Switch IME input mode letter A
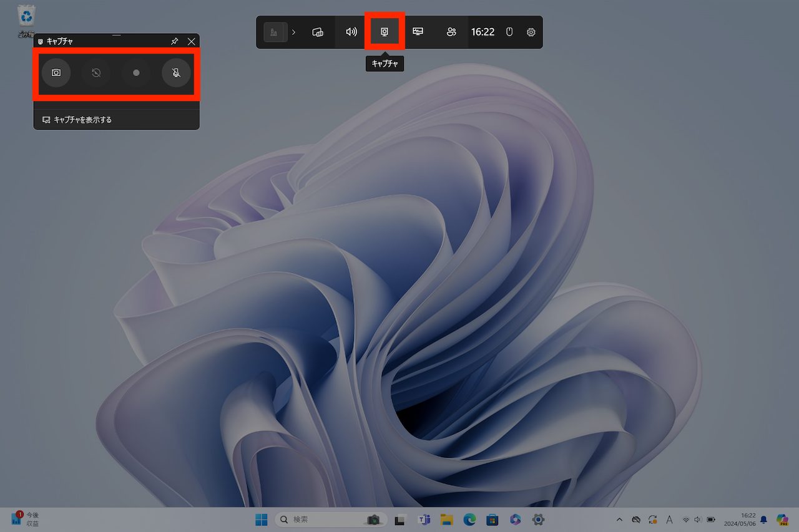799x532 pixels. tap(669, 519)
